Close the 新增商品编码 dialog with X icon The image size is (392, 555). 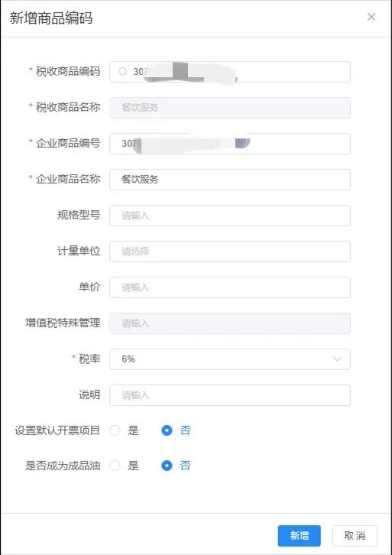pyautogui.click(x=371, y=17)
